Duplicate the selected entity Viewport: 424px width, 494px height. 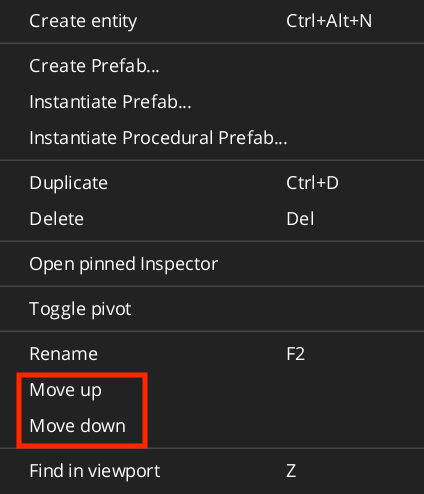point(212,183)
